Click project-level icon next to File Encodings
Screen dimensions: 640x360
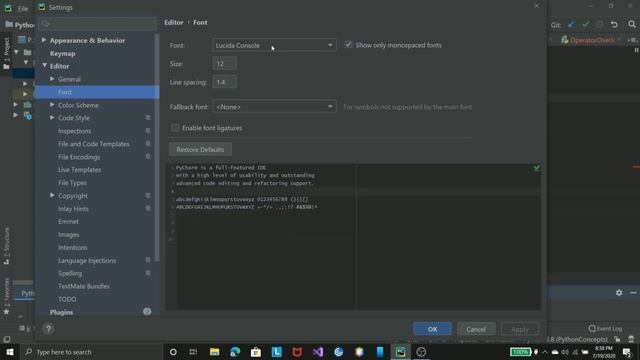pos(148,156)
